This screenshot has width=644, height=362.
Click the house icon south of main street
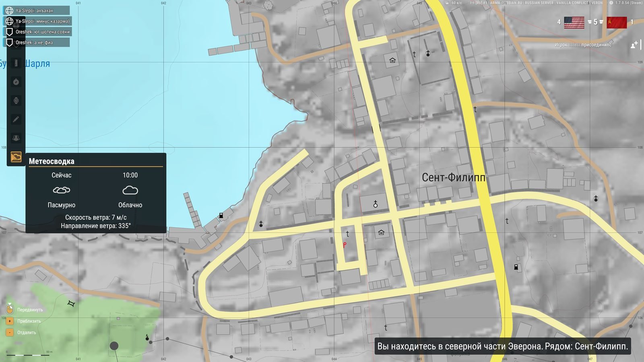(381, 232)
